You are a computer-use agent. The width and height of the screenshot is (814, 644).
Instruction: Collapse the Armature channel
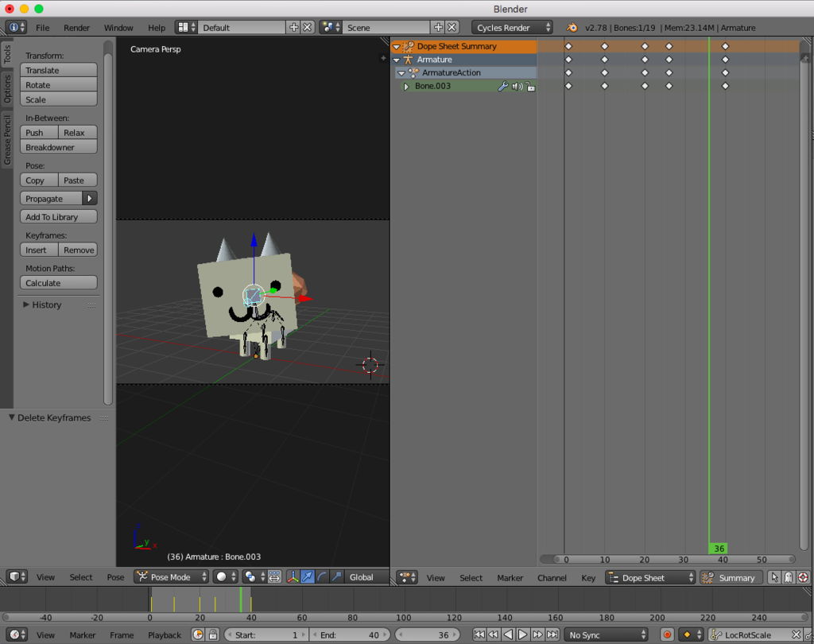(397, 60)
